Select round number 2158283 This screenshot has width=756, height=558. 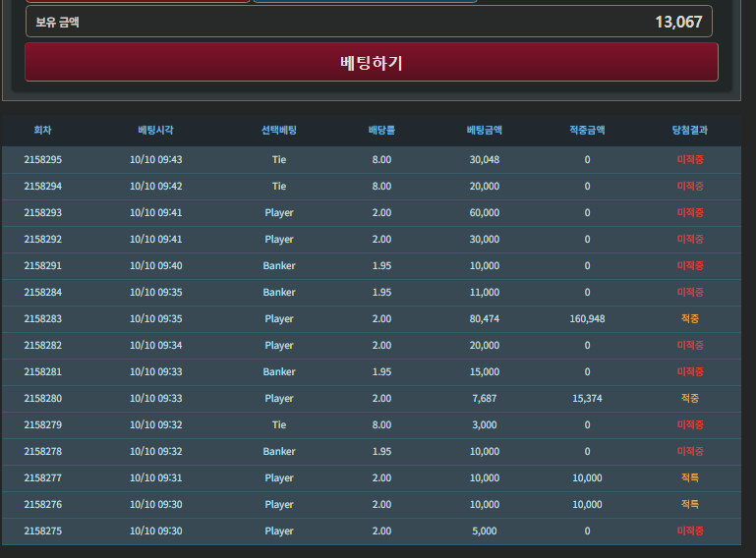click(x=43, y=318)
